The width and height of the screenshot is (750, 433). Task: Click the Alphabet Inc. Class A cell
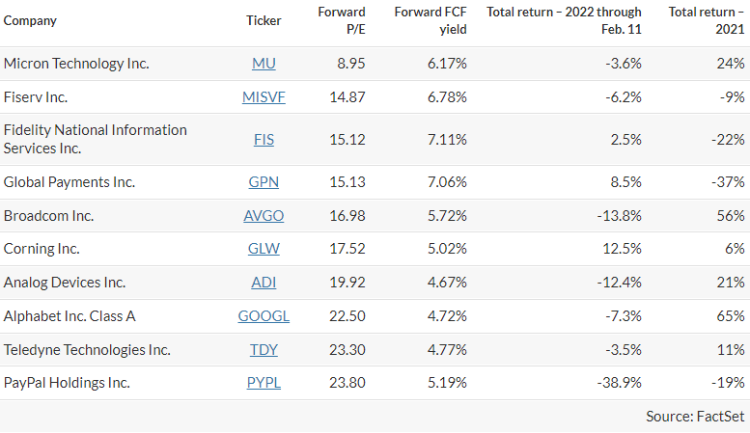point(72,316)
